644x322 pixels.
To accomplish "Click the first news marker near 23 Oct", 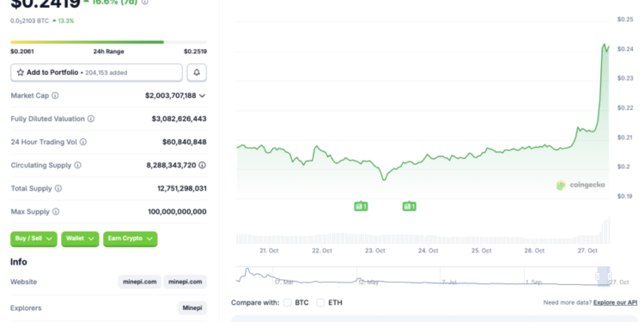I will click(x=361, y=206).
